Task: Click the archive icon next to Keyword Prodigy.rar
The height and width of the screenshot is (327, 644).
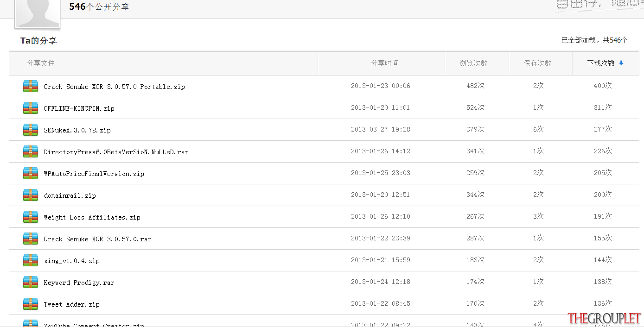Action: [31, 282]
